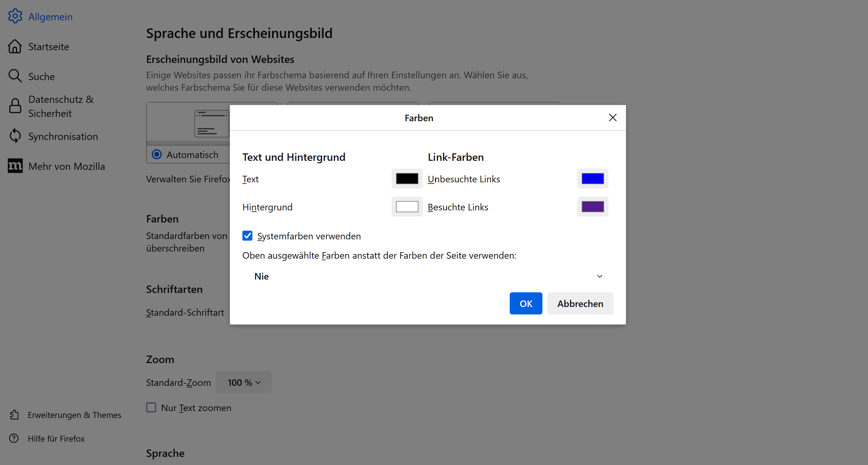The height and width of the screenshot is (465, 868).
Task: Click the Startseite home icon
Action: pyautogui.click(x=15, y=46)
